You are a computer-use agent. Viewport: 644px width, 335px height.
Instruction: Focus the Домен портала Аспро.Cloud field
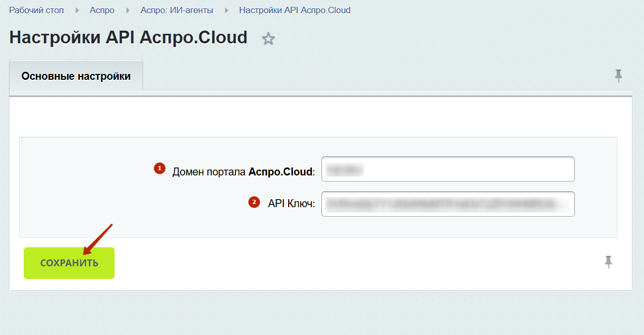point(448,170)
